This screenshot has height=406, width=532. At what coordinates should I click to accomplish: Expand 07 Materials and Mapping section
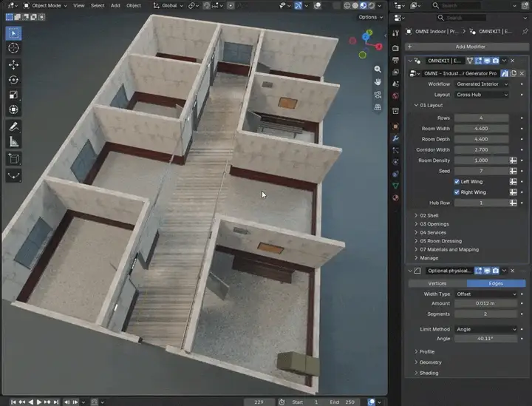[446, 249]
